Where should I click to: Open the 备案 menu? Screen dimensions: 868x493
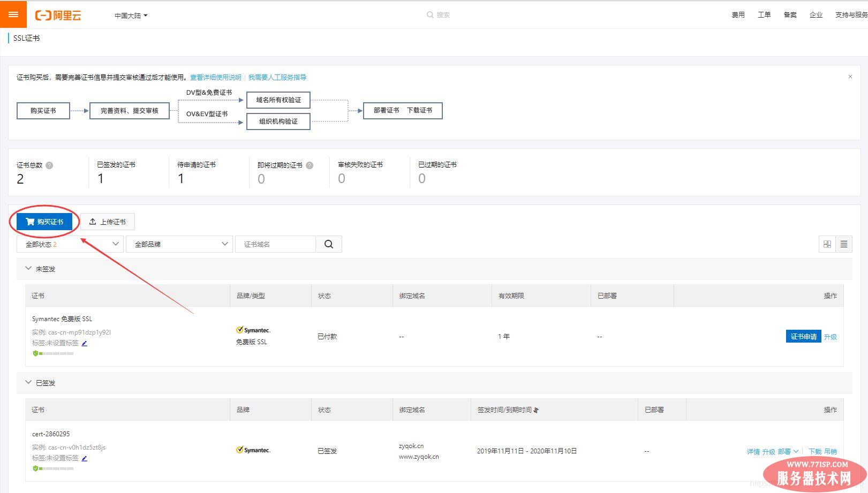(790, 15)
